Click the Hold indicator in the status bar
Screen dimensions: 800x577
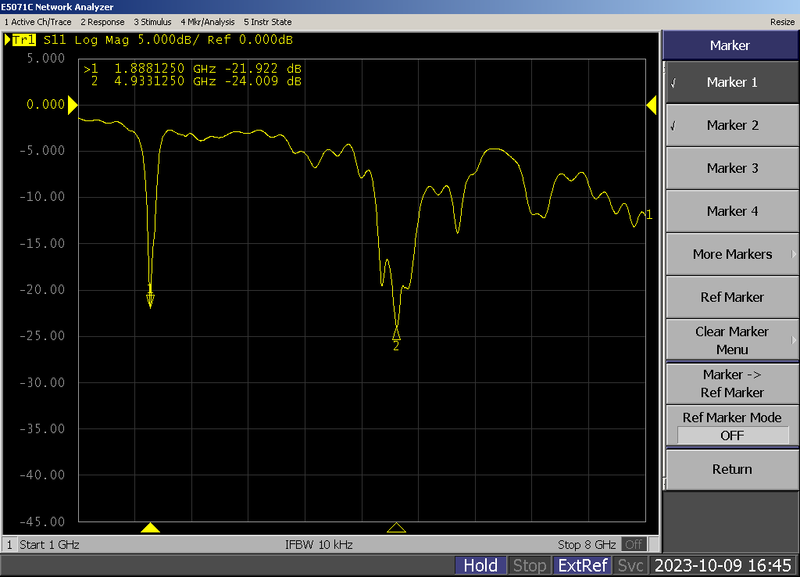coord(481,565)
